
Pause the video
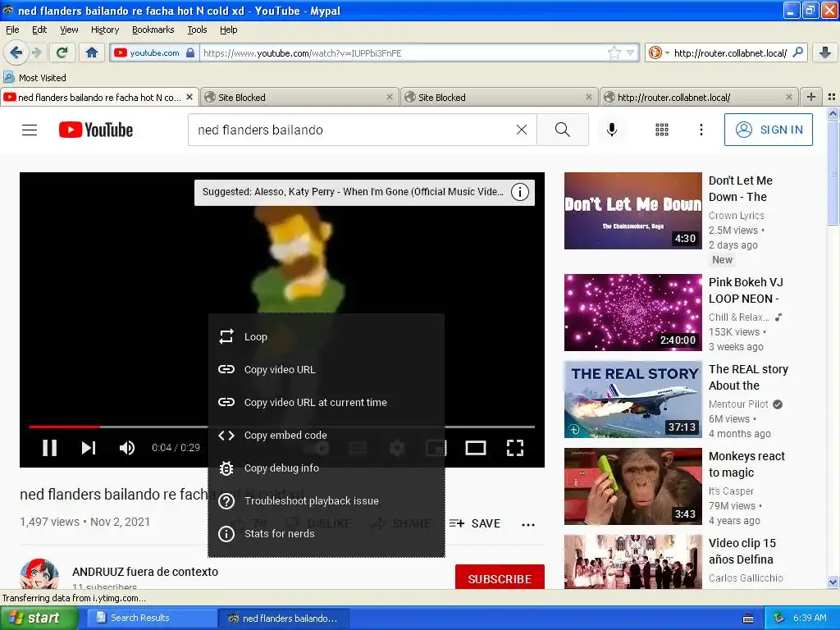[x=49, y=447]
